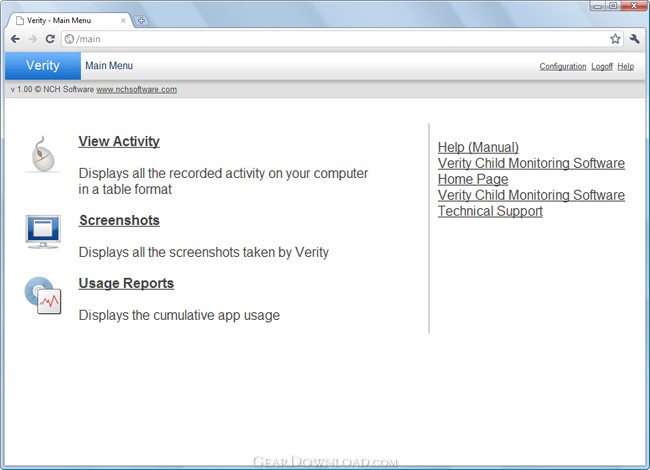Open Verity Child Monitoring Software Home Page

[531, 171]
